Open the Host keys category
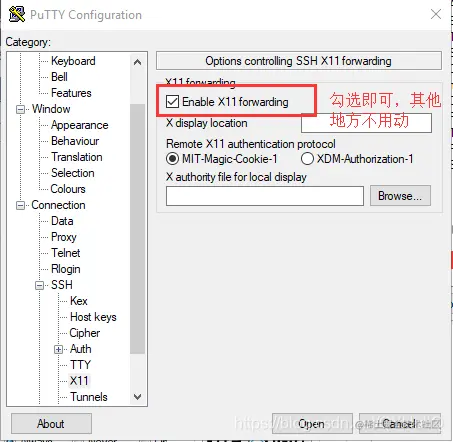This screenshot has height=442, width=453. point(93,317)
